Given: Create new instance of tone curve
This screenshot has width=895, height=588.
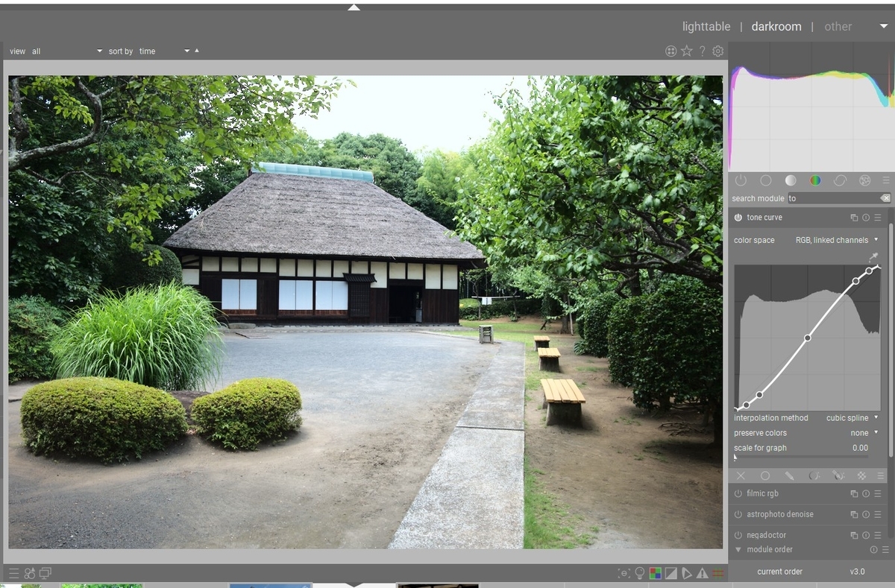Looking at the screenshot, I should pos(854,218).
